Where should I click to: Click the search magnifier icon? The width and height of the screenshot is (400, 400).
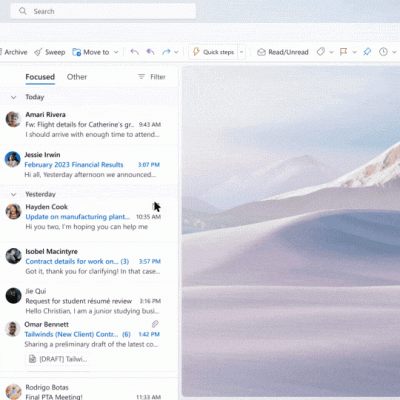[x=23, y=11]
